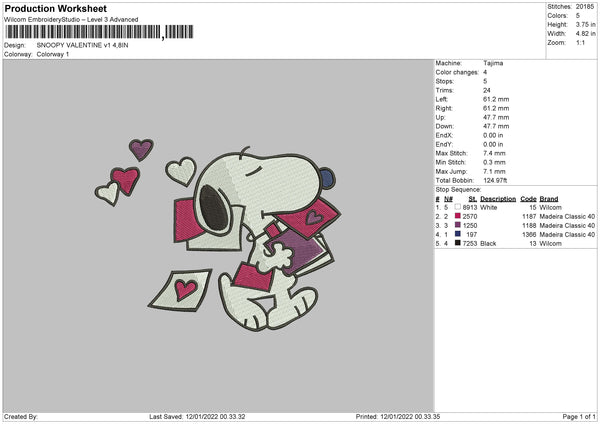Click the 'Colorway 1' value
The width and height of the screenshot is (600, 424).
53,54
